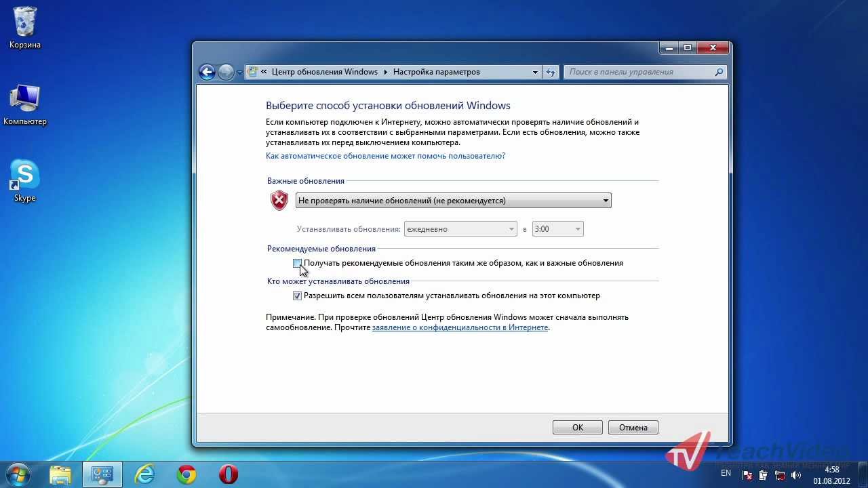This screenshot has height=488, width=868.
Task: Click the Устанавливать обновления: label
Action: tap(349, 229)
